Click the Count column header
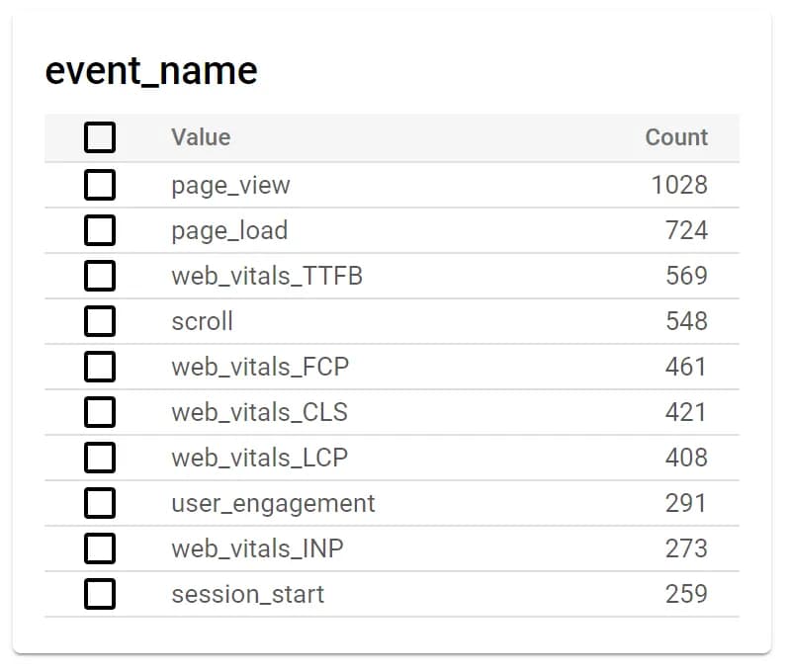Image resolution: width=788 pixels, height=672 pixels. tap(676, 137)
